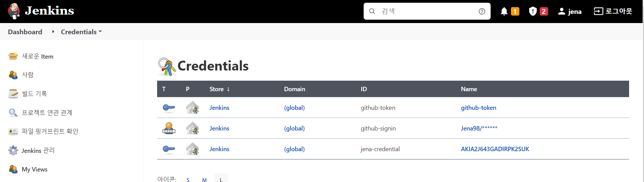Click key type icon in jena-credential row
This screenshot has width=644, height=182.
(x=169, y=149)
